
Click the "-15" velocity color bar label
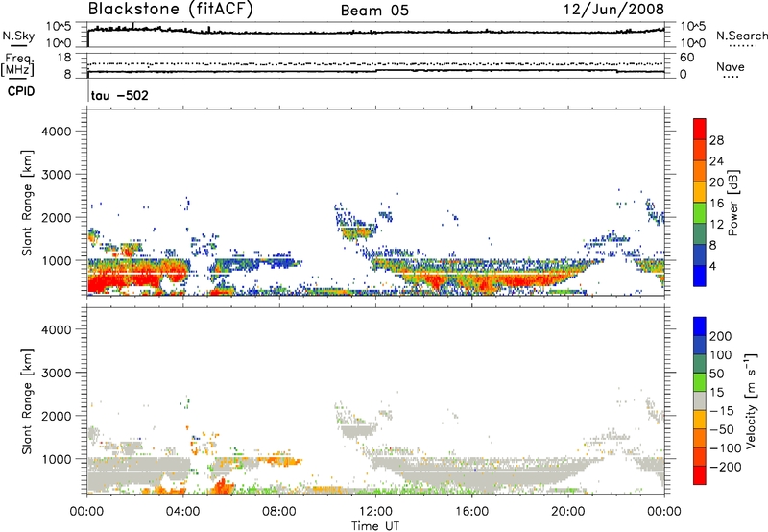coord(722,410)
